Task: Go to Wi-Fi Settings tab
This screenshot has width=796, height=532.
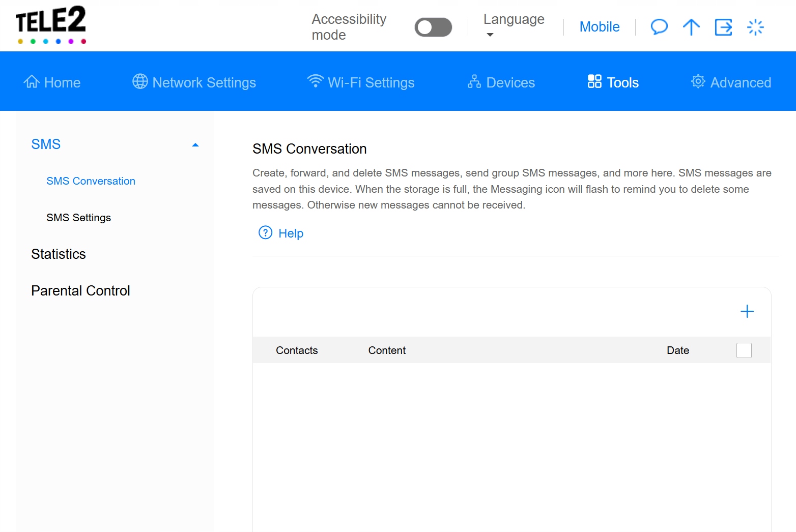Action: (361, 82)
